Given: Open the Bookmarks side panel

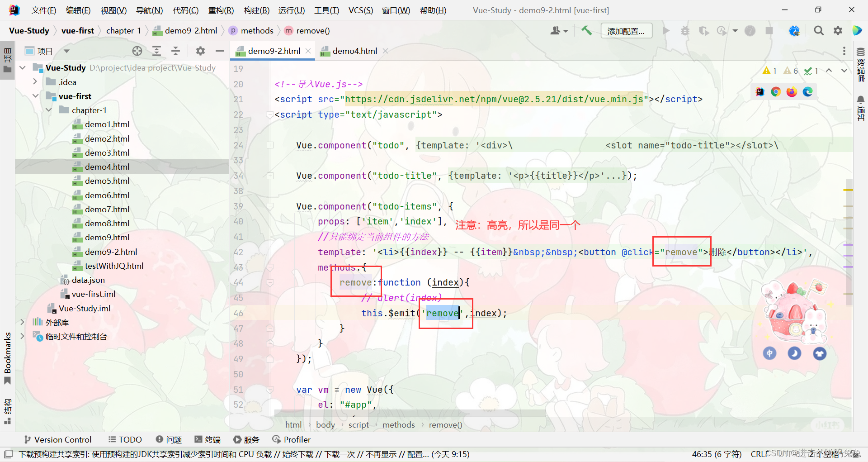Looking at the screenshot, I should (7, 357).
